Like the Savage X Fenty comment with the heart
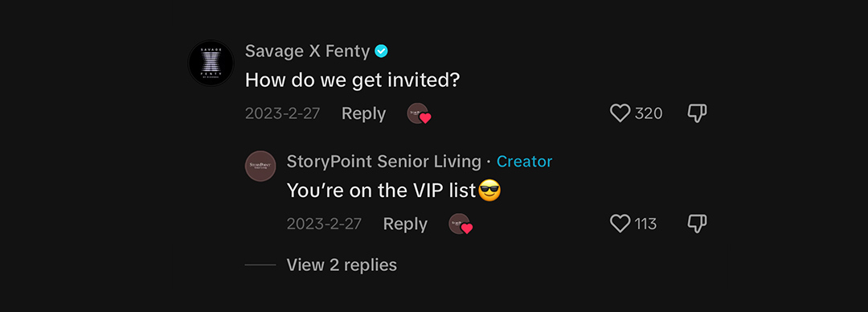The height and width of the screenshot is (312, 868). click(x=620, y=113)
